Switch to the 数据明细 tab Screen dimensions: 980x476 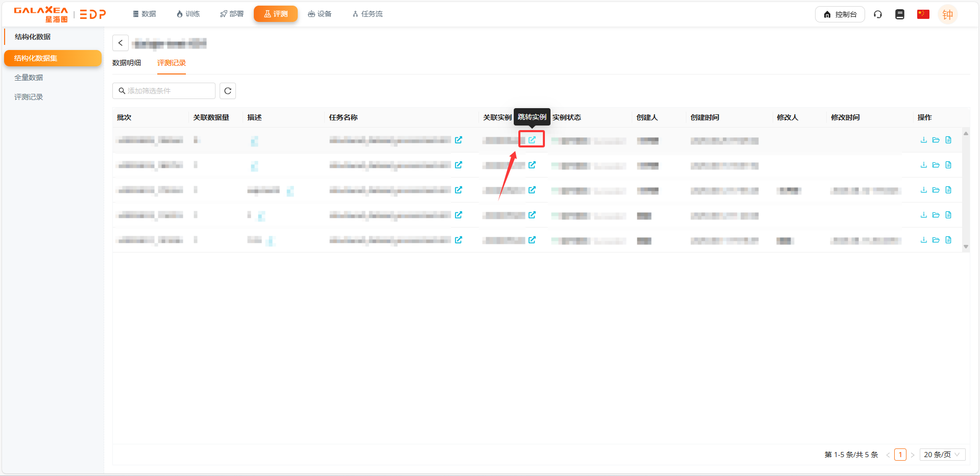tap(127, 63)
